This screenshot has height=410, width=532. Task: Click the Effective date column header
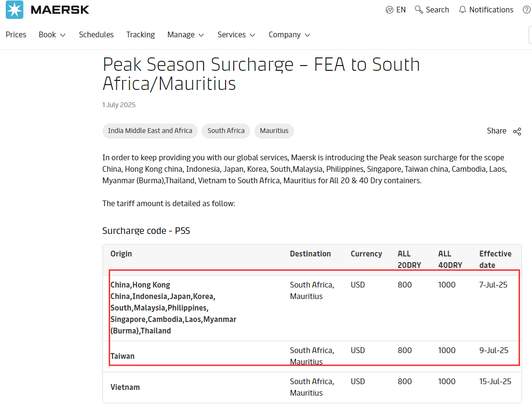click(495, 259)
